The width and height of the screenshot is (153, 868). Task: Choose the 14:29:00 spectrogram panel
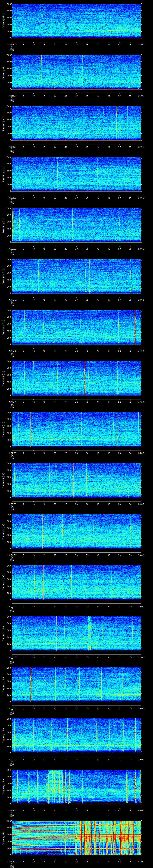77,276
